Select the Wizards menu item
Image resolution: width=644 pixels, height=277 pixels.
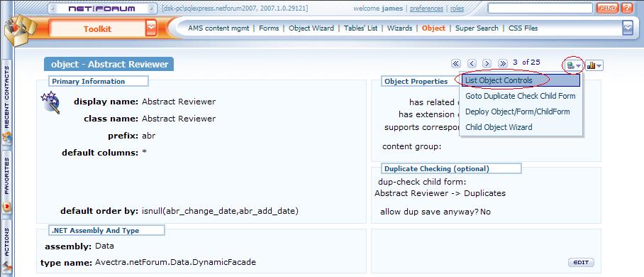(x=399, y=28)
